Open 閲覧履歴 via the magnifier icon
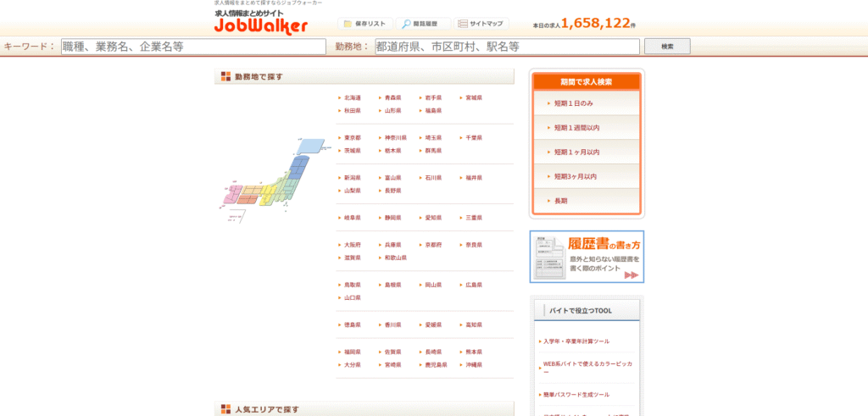This screenshot has height=416, width=868. (406, 24)
